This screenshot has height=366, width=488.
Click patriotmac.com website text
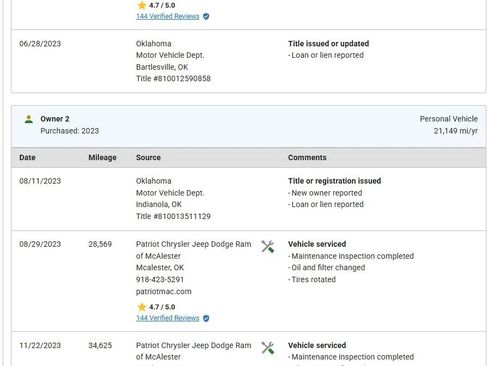[164, 292]
